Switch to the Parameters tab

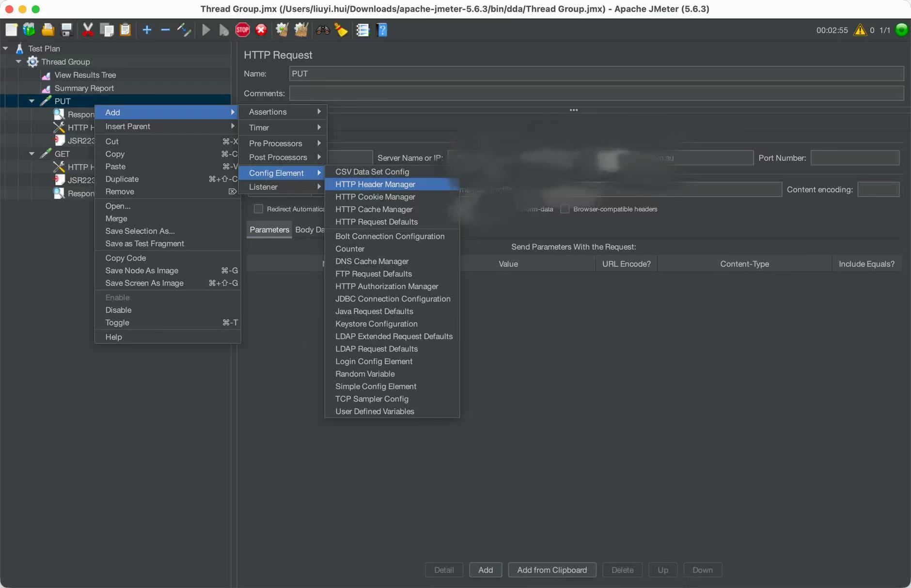click(x=269, y=230)
